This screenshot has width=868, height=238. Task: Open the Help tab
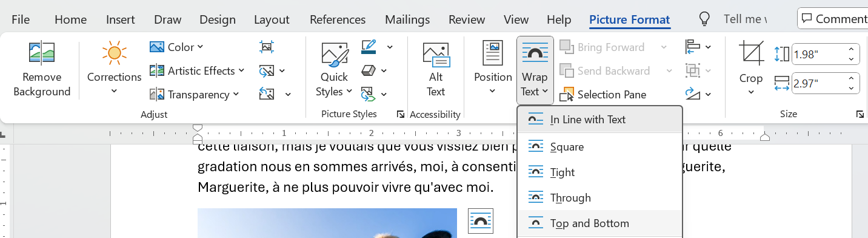click(559, 19)
